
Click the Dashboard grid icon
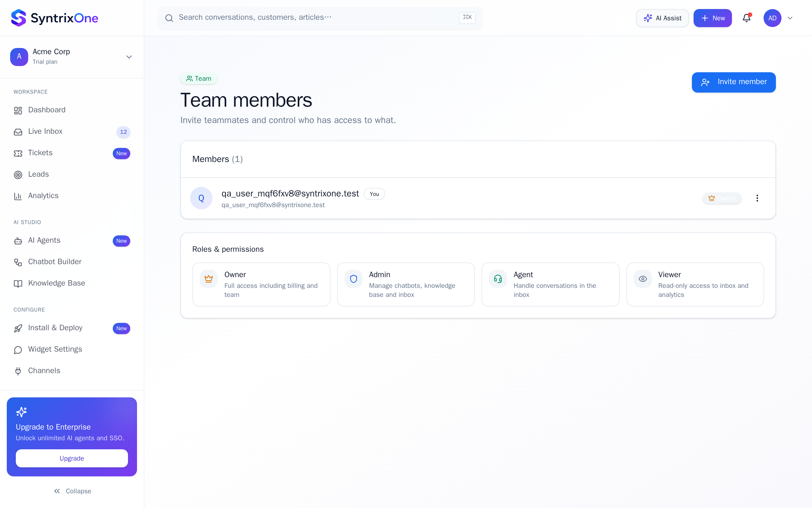coord(18,110)
